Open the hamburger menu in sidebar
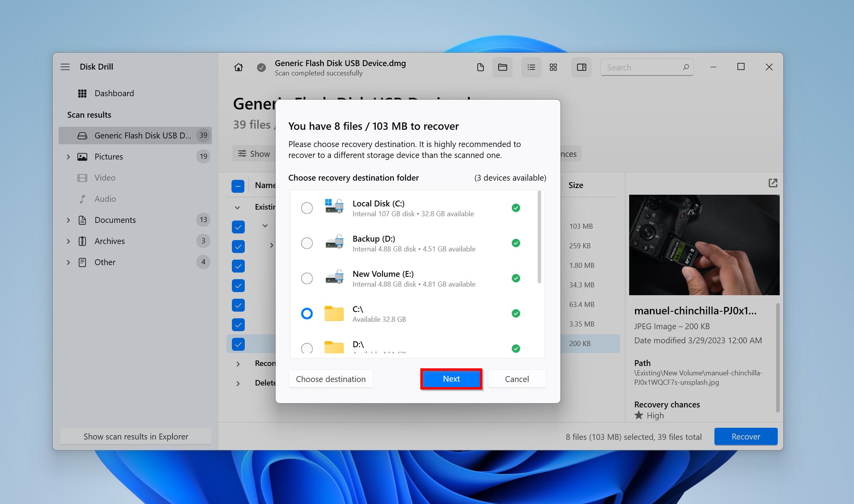This screenshot has height=504, width=854. (x=65, y=66)
